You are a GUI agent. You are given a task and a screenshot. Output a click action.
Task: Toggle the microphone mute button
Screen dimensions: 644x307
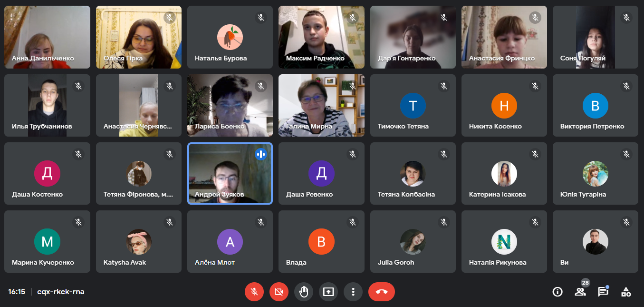coord(254,292)
